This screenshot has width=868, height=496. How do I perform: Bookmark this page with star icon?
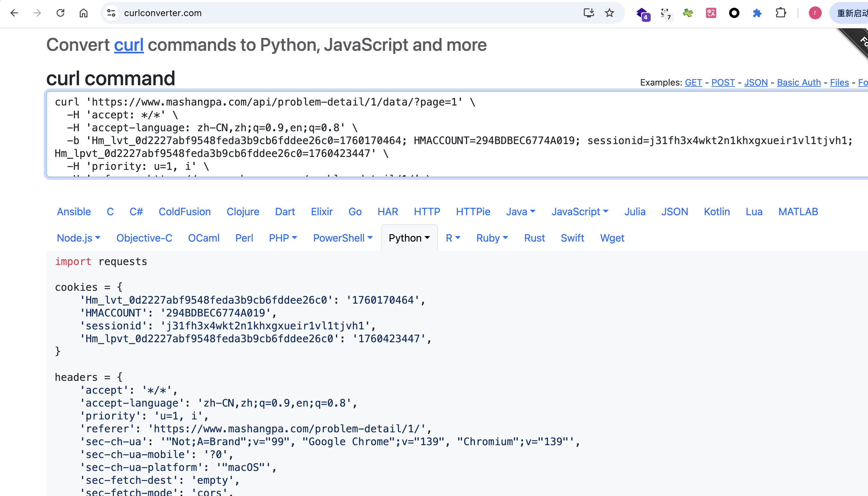pos(609,13)
